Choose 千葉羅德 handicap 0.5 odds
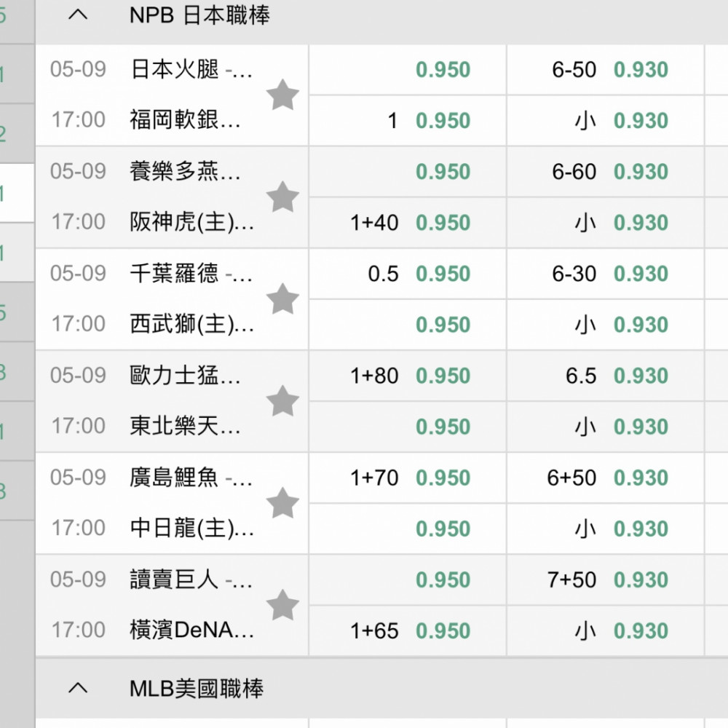The height and width of the screenshot is (728, 728). [x=408, y=274]
